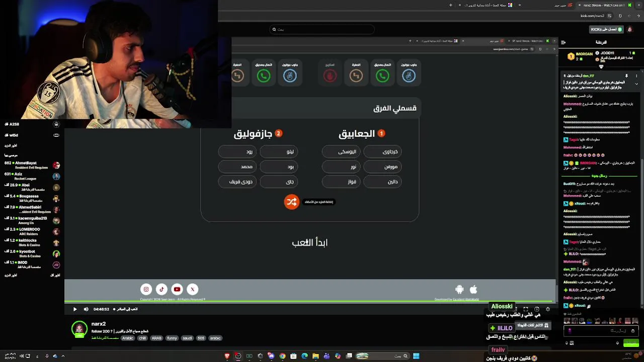Open LOMEROOO ARC Raiders channel
The height and width of the screenshot is (362, 644).
point(32,232)
